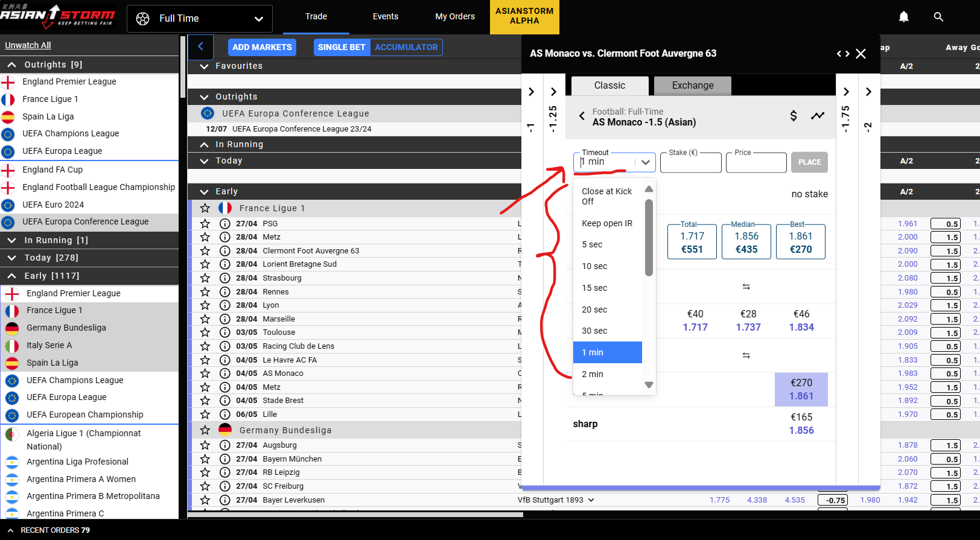Open the Timeout dropdown arrow
This screenshot has width=980, height=540.
click(645, 162)
